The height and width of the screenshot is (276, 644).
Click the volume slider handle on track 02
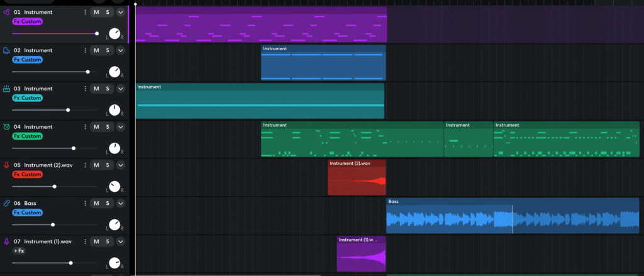pos(87,72)
